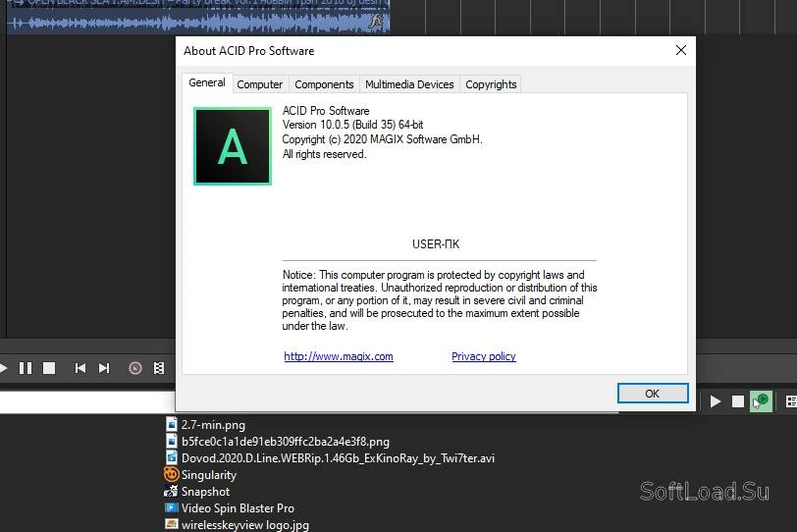Select wirelesskeyview logo.jpg file

(x=245, y=525)
